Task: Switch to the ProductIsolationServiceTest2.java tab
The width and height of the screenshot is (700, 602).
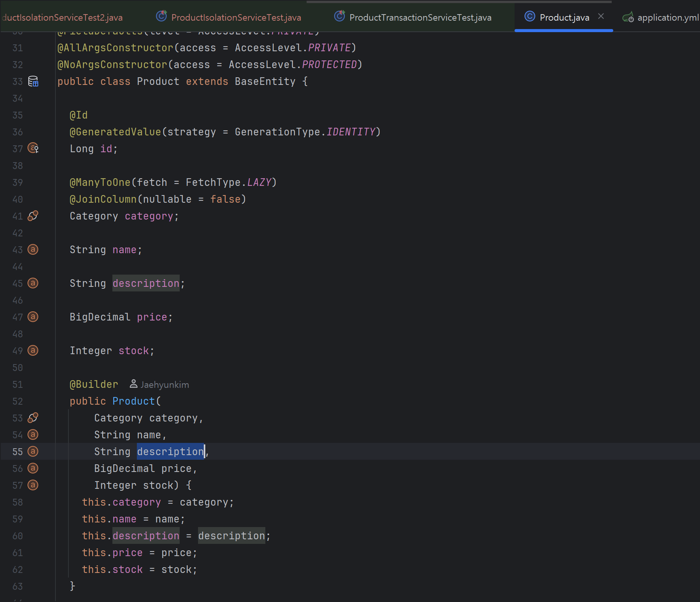Action: 62,17
